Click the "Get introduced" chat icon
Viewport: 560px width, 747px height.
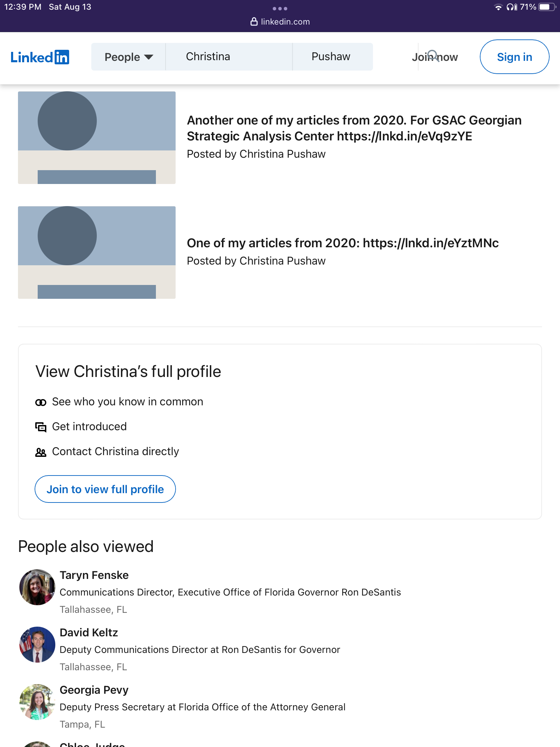(x=41, y=426)
